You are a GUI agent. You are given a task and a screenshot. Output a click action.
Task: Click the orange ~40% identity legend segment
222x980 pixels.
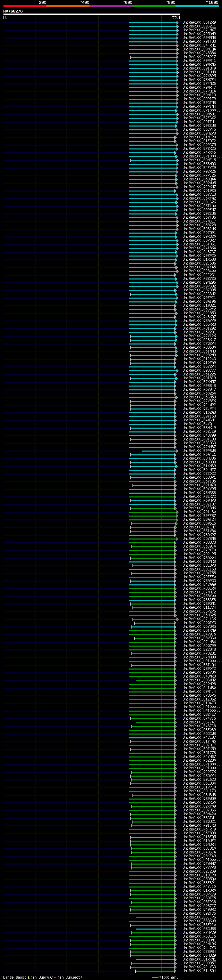(68, 7)
